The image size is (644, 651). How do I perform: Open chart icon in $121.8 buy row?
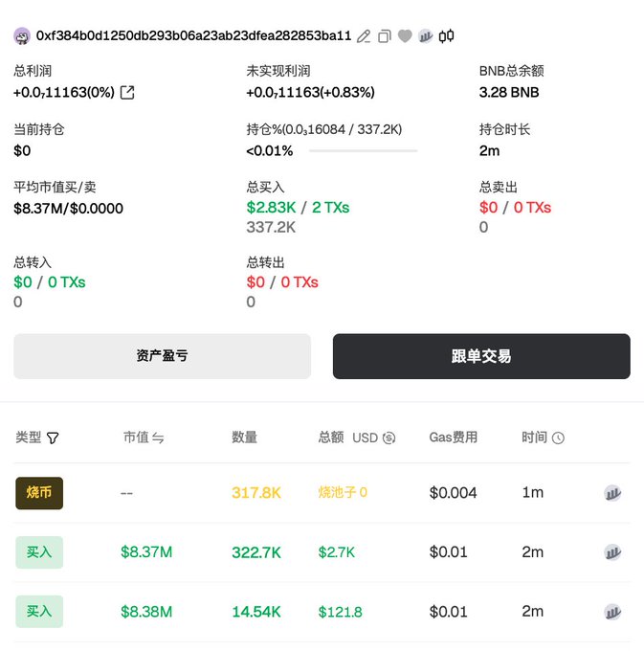tap(612, 612)
